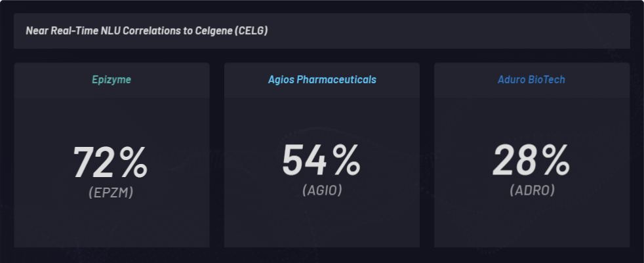Click empty heading bar space right of (CELG)

tap(448, 31)
